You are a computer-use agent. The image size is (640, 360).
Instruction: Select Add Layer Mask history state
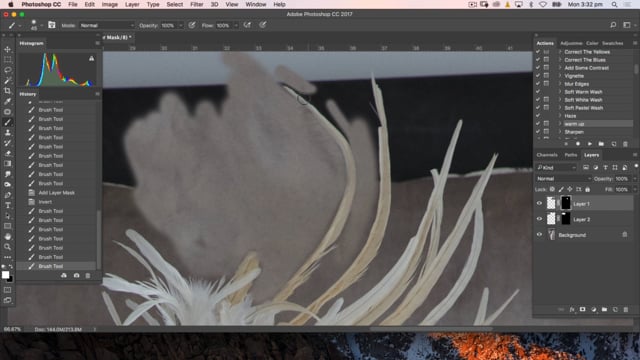(57, 193)
